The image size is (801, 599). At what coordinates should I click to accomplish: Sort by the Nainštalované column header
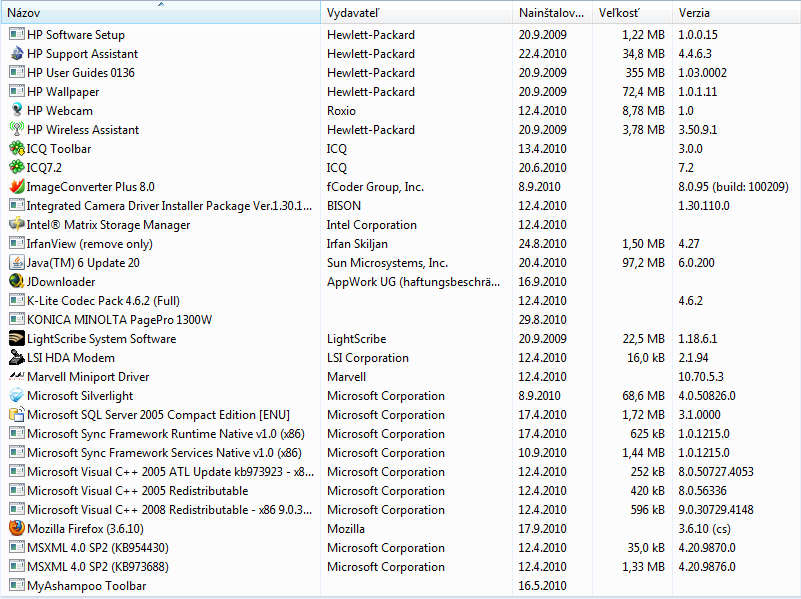point(552,13)
